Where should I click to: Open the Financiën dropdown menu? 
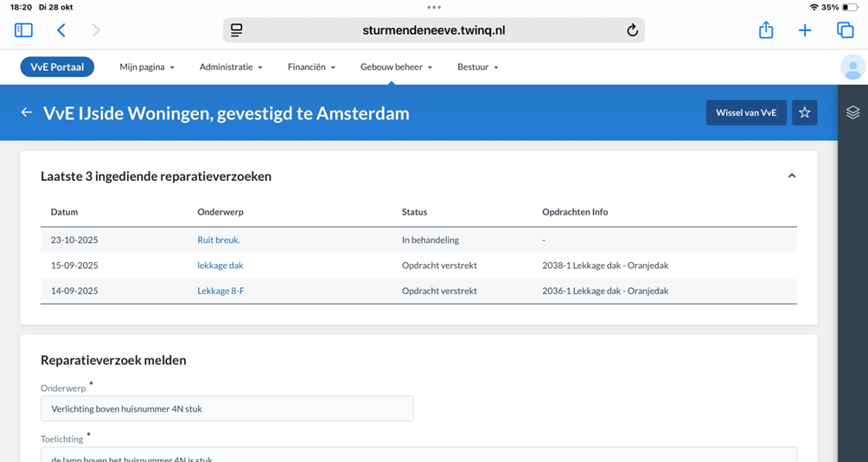tap(311, 67)
